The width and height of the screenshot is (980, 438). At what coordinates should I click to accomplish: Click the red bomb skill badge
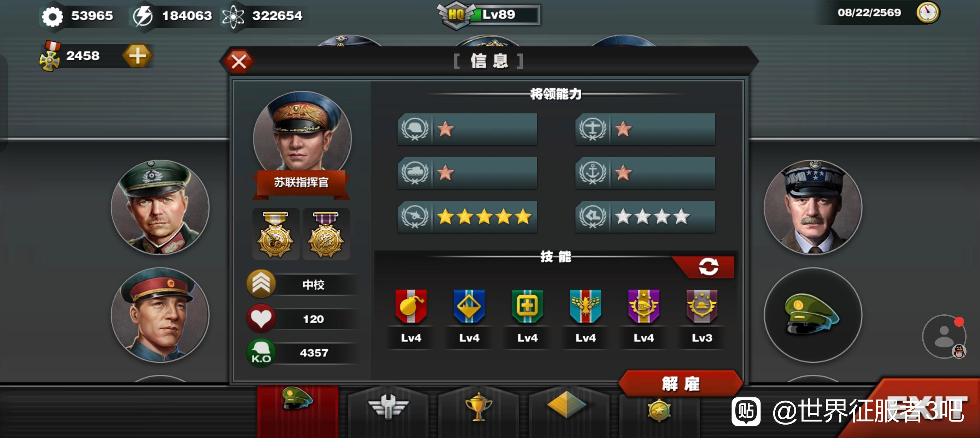(411, 307)
